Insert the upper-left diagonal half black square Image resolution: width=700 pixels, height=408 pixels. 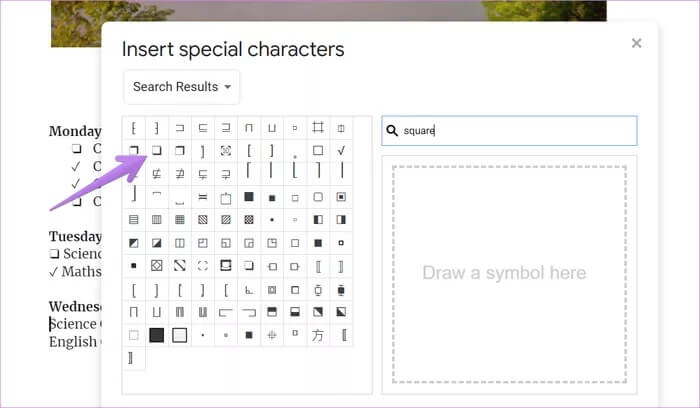(133, 243)
